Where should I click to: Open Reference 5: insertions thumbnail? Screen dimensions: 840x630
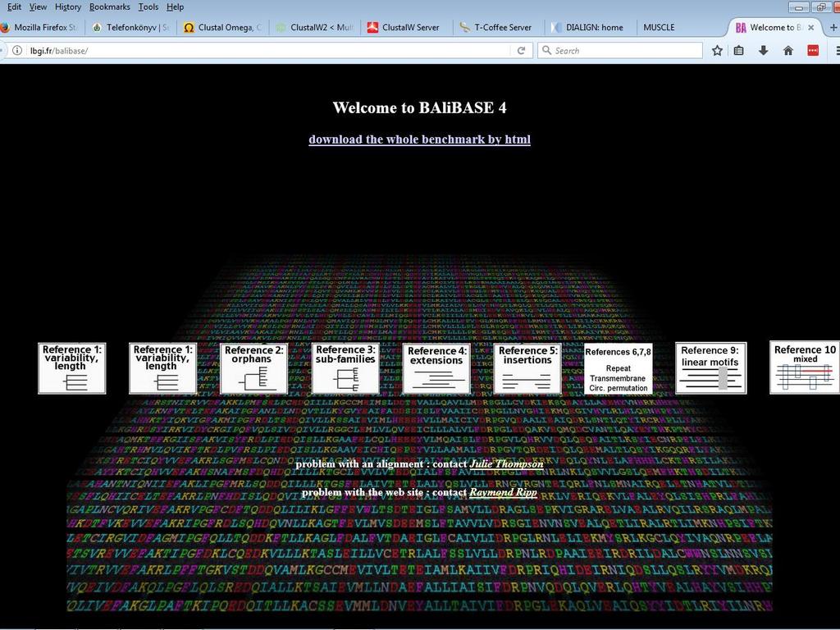[527, 368]
